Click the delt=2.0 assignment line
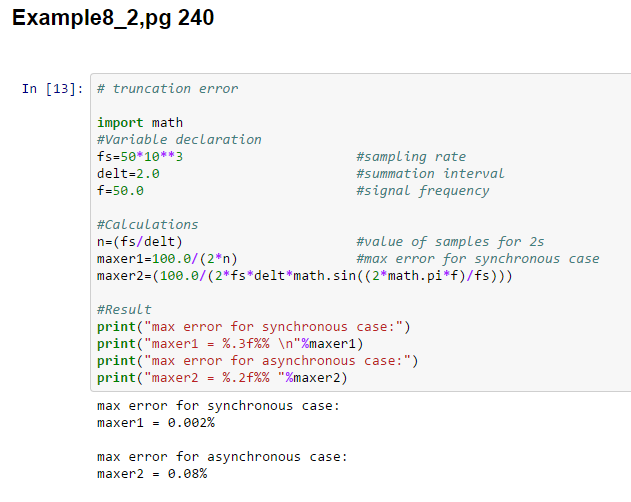This screenshot has width=631, height=502. point(128,174)
